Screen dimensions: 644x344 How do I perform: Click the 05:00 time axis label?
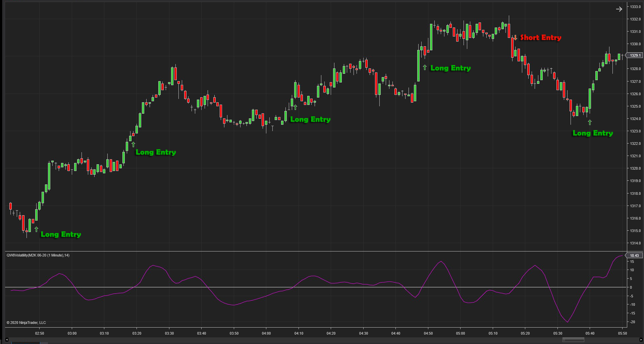(461, 333)
